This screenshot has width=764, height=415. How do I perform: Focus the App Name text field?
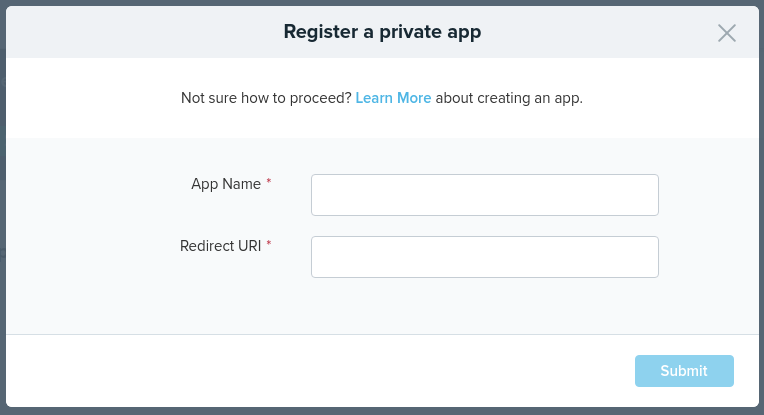point(484,195)
